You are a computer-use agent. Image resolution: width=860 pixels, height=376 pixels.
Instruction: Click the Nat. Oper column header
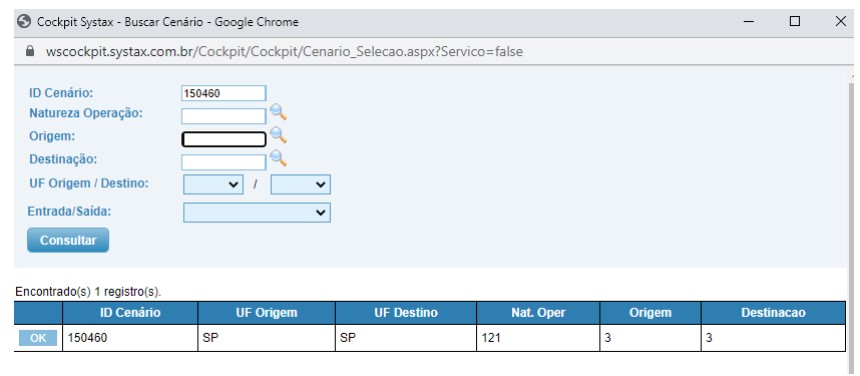click(x=538, y=313)
